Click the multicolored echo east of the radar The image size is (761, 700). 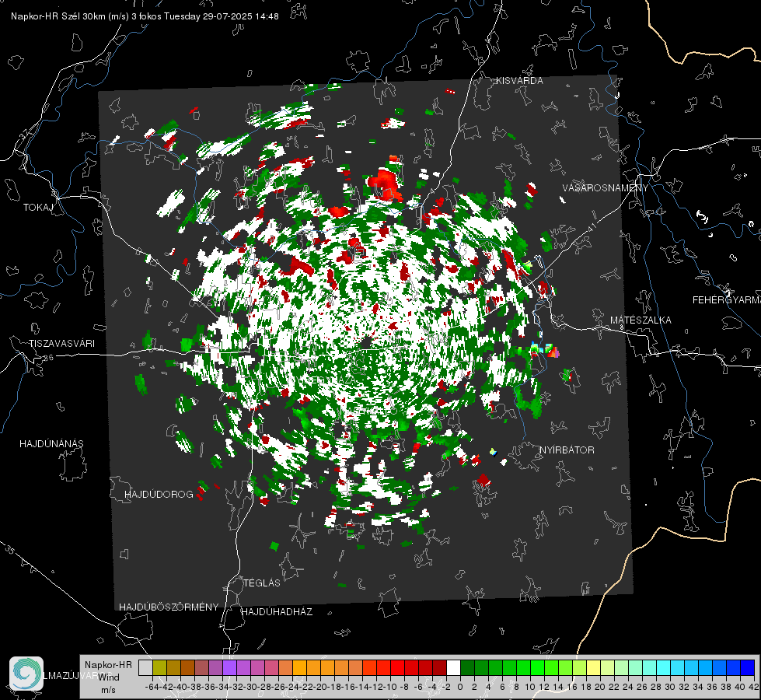pos(545,350)
